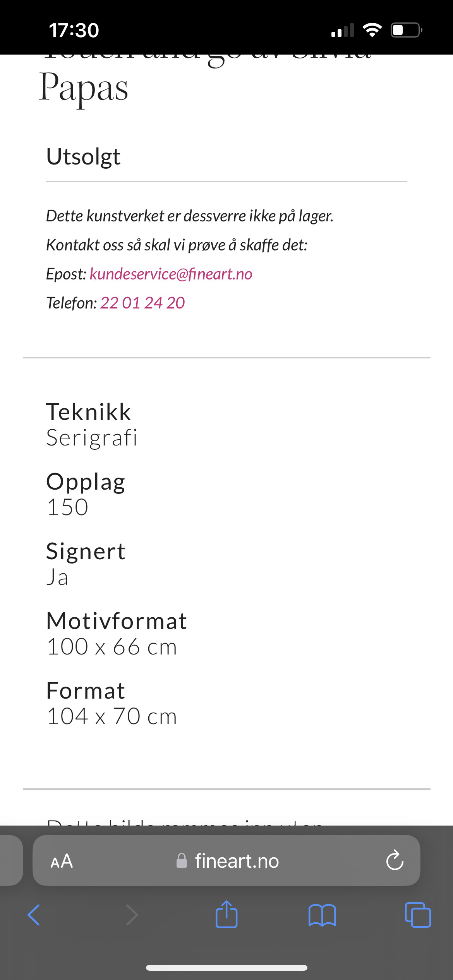Viewport: 453px width, 980px height.
Task: Tap the Papas artwork title text
Action: (84, 87)
